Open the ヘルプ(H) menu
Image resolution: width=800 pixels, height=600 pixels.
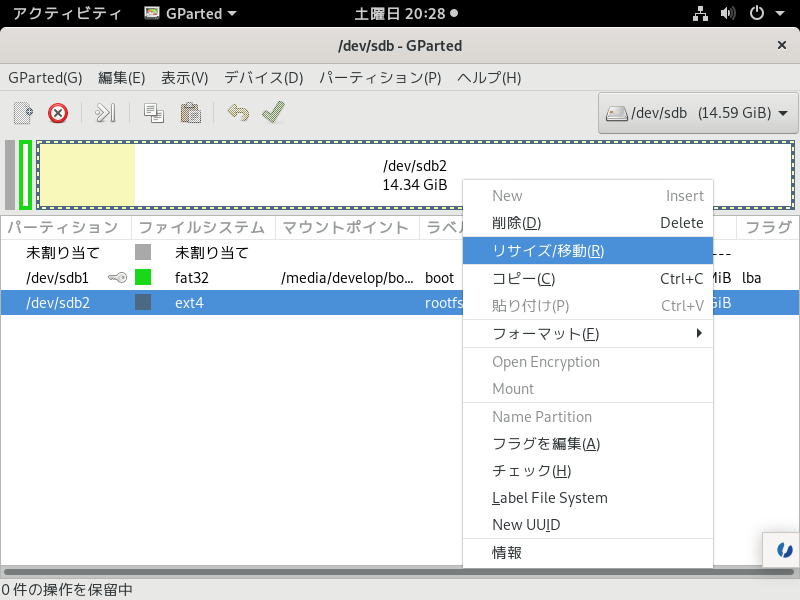click(489, 78)
